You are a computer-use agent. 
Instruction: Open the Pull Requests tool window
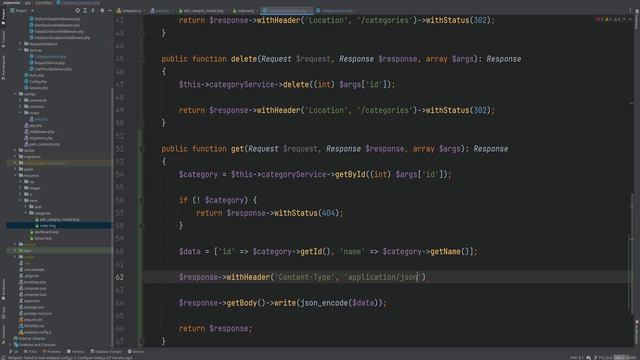[3, 67]
